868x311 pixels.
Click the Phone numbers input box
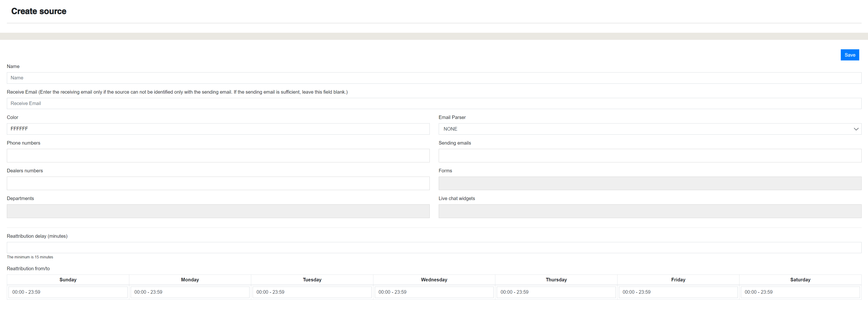click(218, 155)
